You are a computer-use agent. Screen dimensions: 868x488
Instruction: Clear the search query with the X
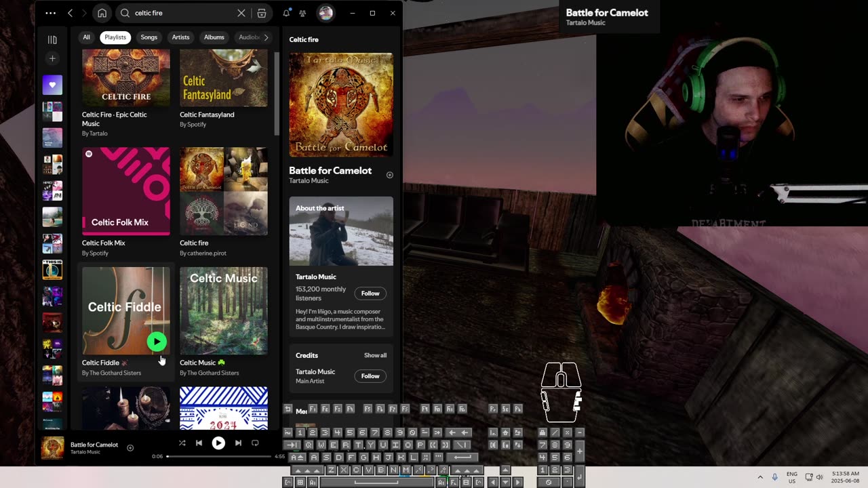click(241, 13)
